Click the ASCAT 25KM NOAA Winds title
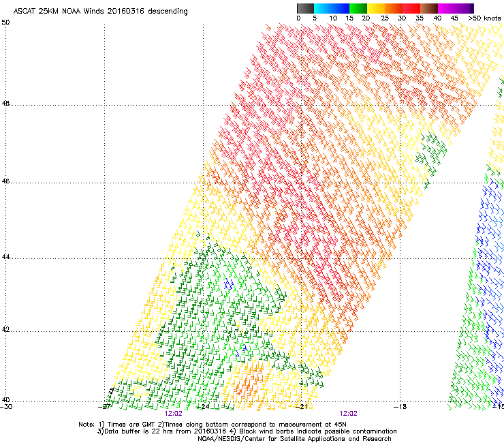The height and width of the screenshot is (443, 504). [x=100, y=12]
